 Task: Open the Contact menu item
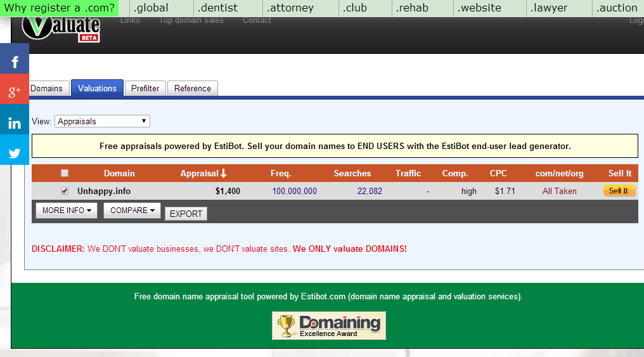tap(257, 20)
